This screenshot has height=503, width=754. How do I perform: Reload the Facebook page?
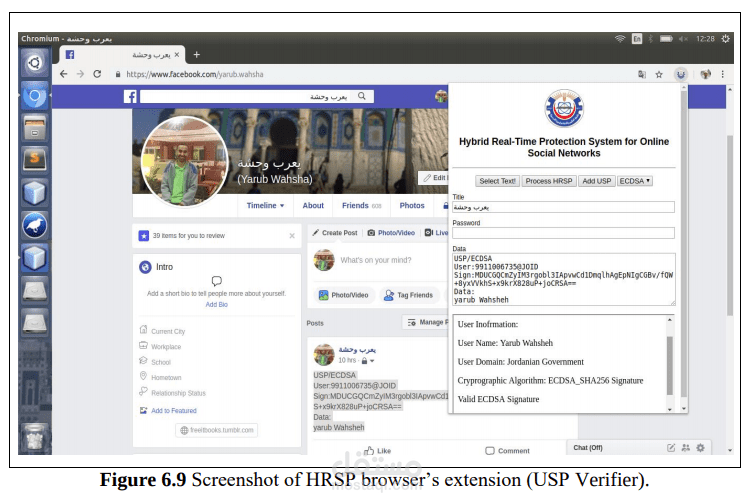click(x=97, y=74)
